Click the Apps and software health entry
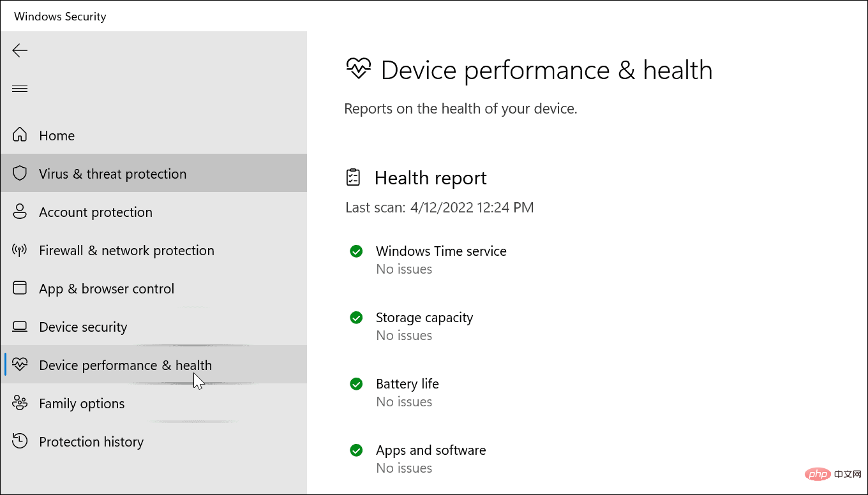This screenshot has height=495, width=868. click(x=431, y=450)
